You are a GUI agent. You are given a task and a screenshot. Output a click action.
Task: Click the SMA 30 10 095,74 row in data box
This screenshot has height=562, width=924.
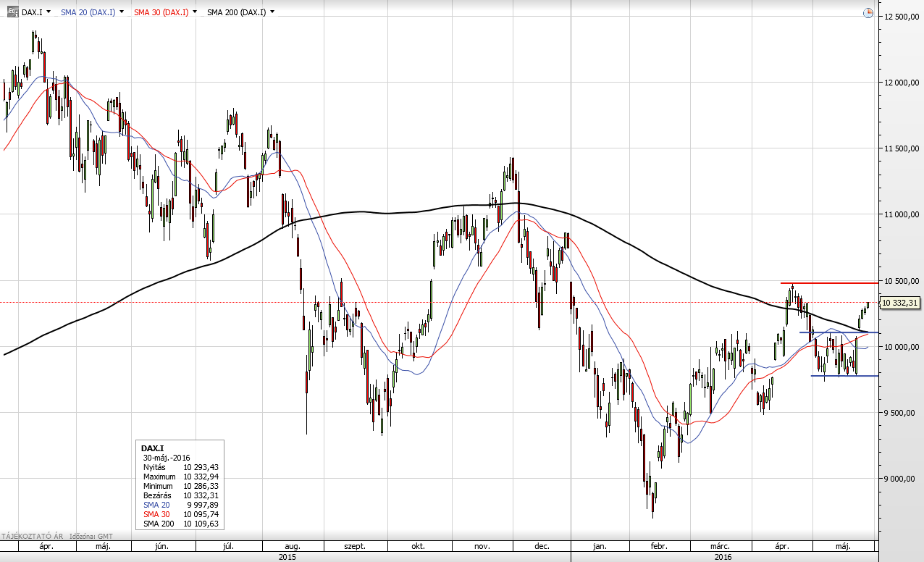[181, 513]
